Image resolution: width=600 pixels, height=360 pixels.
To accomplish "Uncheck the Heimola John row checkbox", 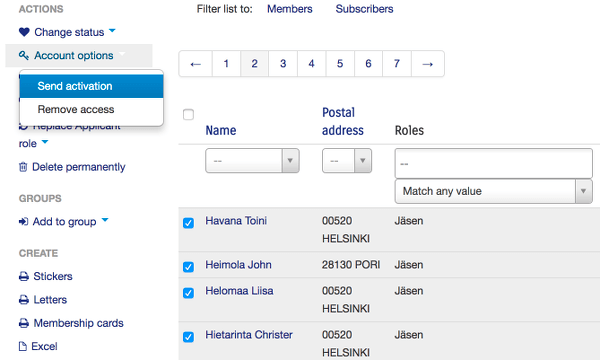I will pos(188,267).
